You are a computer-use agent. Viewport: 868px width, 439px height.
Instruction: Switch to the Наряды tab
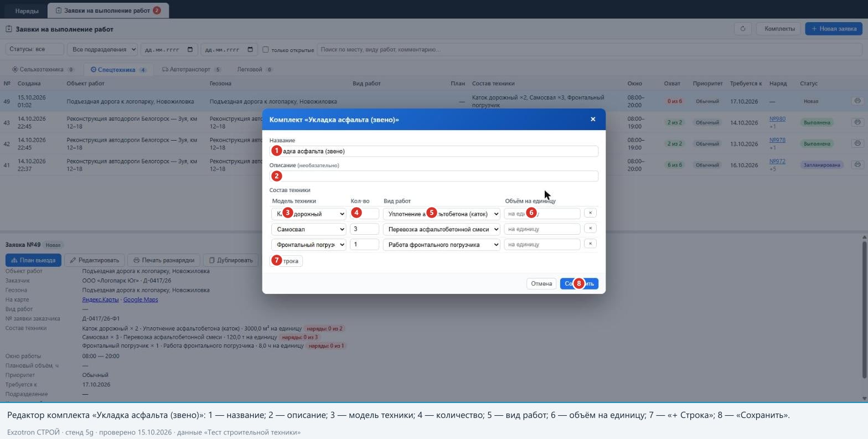[27, 11]
